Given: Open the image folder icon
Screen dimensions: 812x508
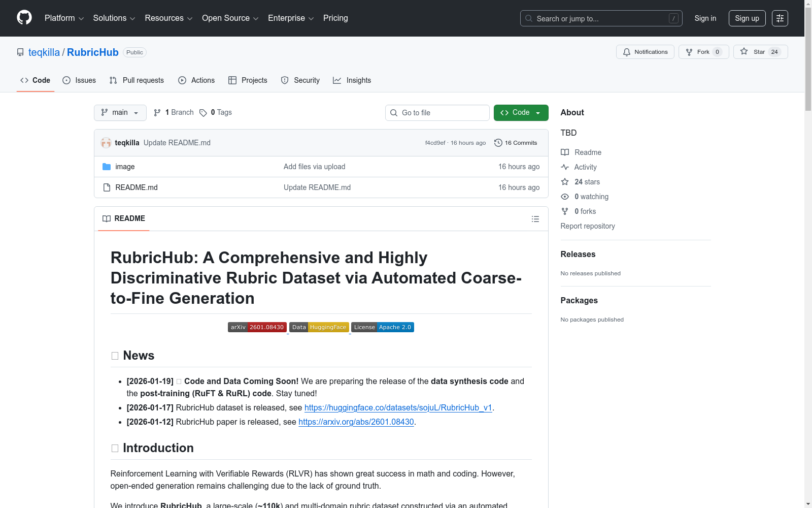Looking at the screenshot, I should (107, 167).
